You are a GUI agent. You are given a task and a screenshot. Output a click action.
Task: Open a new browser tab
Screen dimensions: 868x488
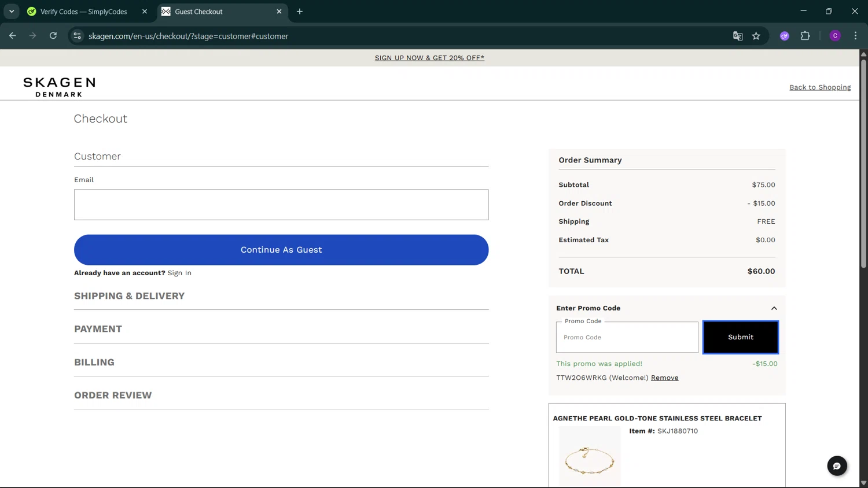300,12
